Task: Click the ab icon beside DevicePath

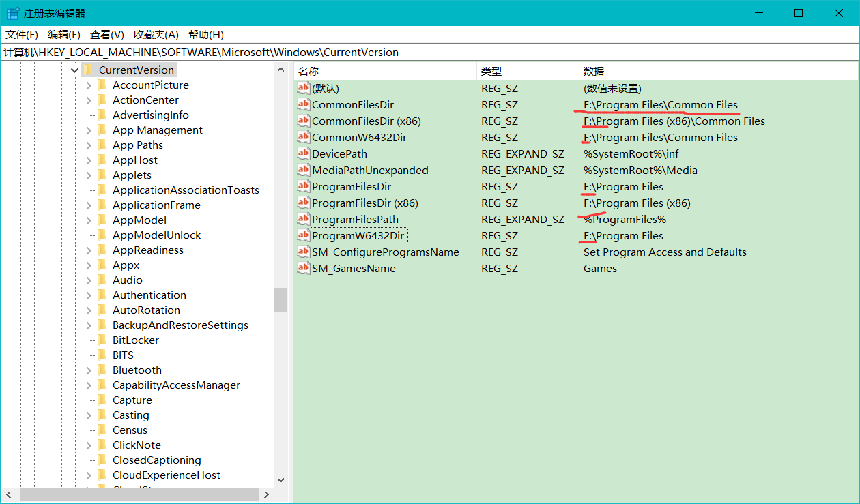Action: pos(304,153)
